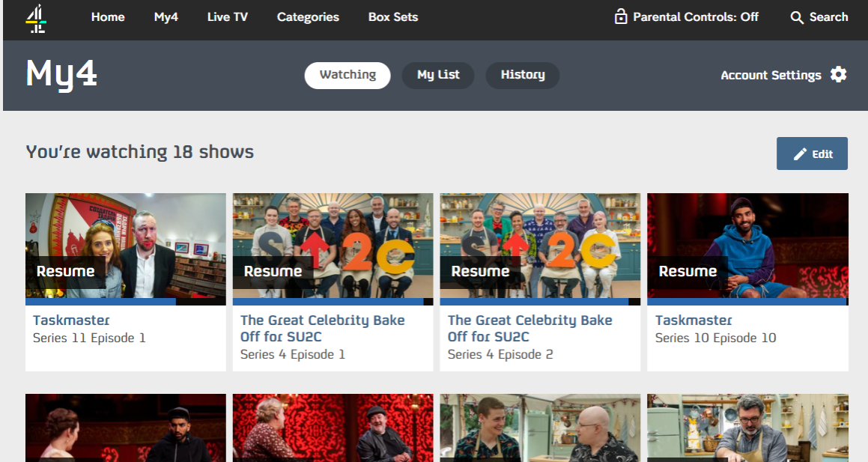This screenshot has height=462, width=868.
Task: Click Parental Controls: Off text
Action: pos(696,17)
